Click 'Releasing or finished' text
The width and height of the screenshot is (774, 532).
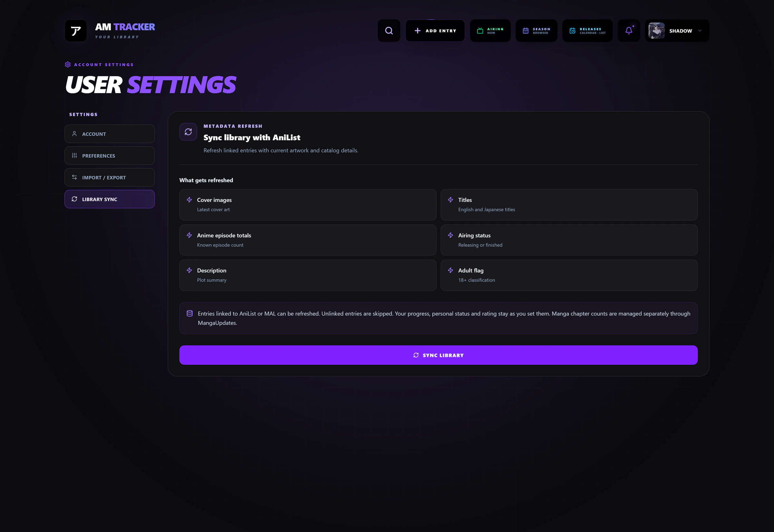click(480, 245)
